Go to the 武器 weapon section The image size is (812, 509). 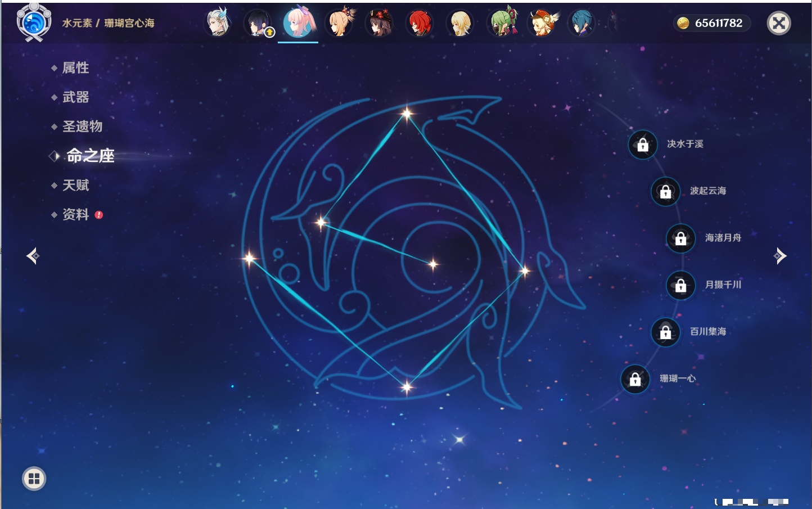click(x=75, y=97)
